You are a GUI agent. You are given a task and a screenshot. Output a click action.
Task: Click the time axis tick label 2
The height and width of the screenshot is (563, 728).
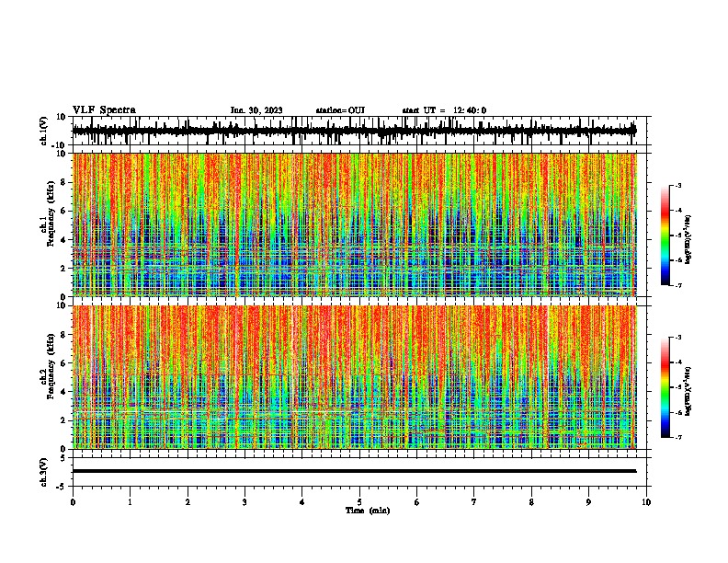click(x=188, y=502)
